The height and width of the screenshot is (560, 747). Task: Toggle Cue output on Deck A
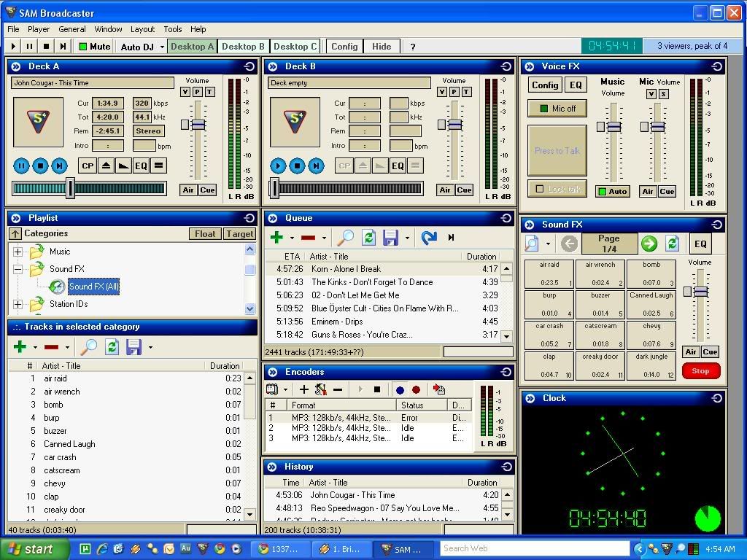click(207, 190)
